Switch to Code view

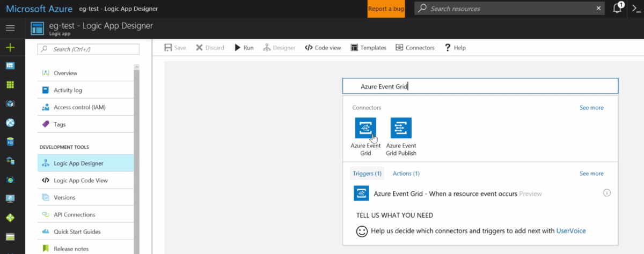[x=323, y=48]
